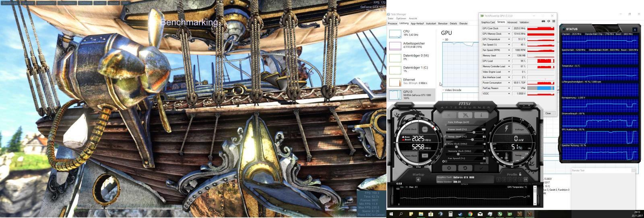The width and height of the screenshot is (644, 218).
Task: Open File Explorer from taskbar
Action: click(x=421, y=214)
